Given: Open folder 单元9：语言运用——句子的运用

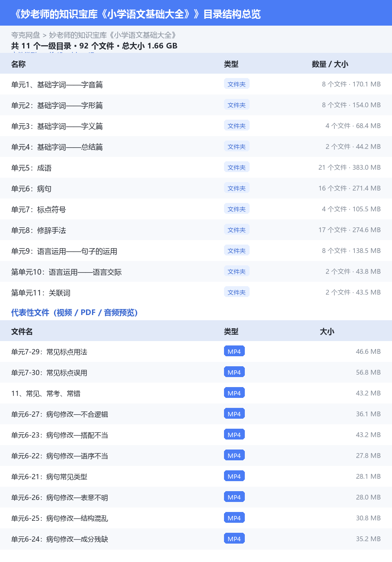Looking at the screenshot, I should pyautogui.click(x=64, y=251).
